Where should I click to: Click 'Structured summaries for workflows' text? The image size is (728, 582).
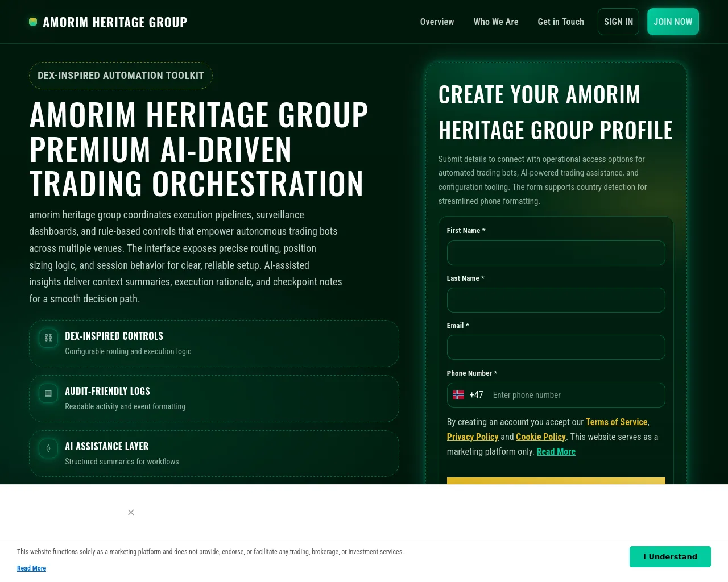[122, 462]
